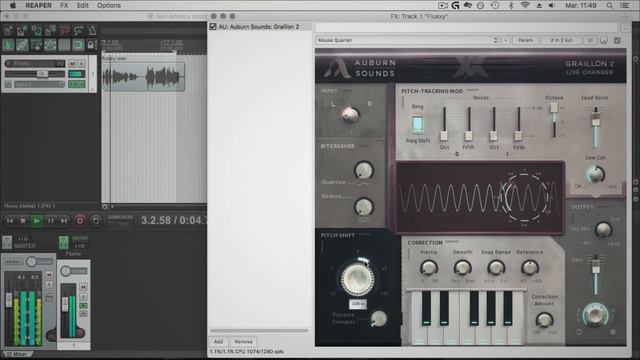Click the red Undo toolbar icon
640x360 pixels.
click(x=64, y=31)
